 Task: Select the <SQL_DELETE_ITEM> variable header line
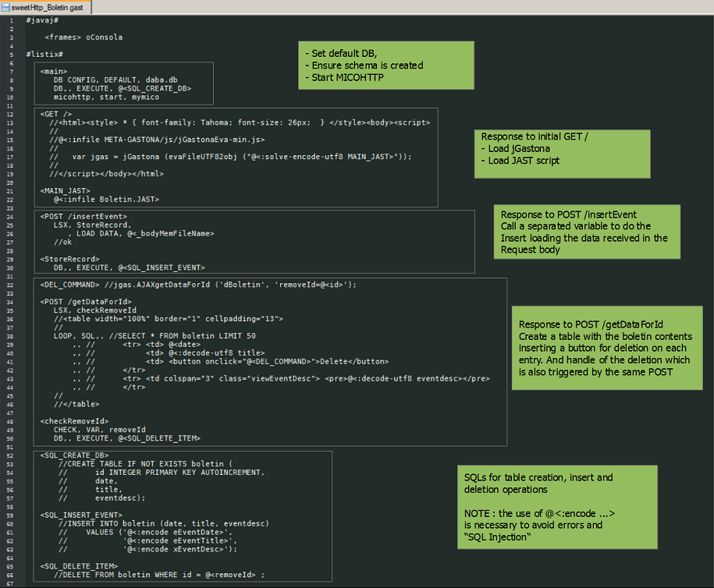click(80, 567)
